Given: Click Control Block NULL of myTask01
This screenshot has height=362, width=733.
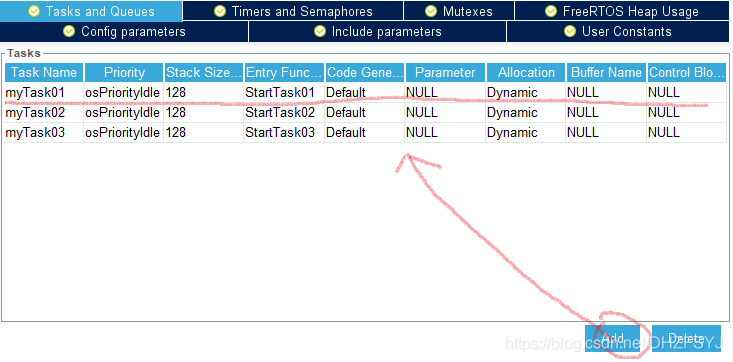Looking at the screenshot, I should (687, 93).
